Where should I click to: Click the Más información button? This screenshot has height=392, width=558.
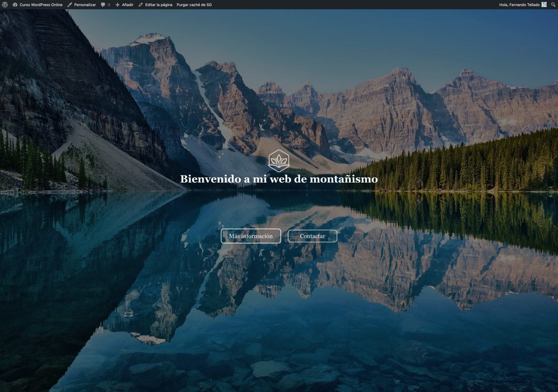(x=251, y=236)
